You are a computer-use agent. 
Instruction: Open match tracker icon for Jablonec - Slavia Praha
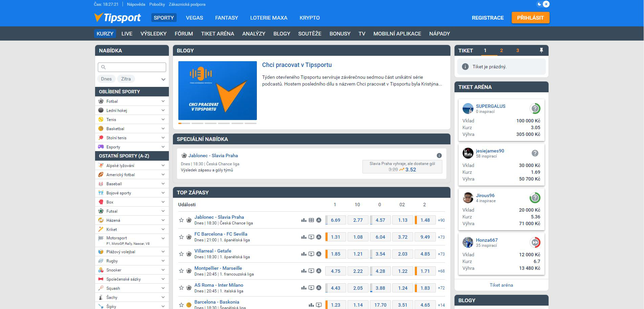[311, 220]
